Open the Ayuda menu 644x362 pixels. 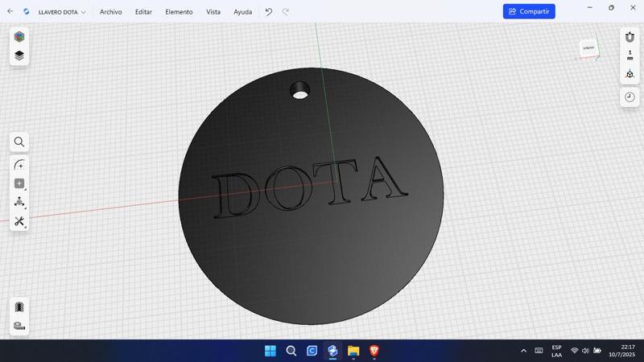243,12
